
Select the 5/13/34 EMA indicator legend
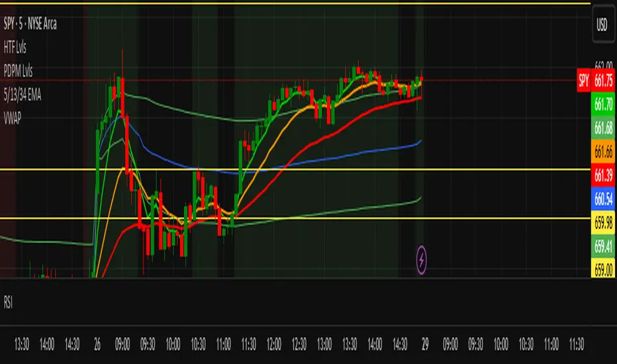coord(23,95)
